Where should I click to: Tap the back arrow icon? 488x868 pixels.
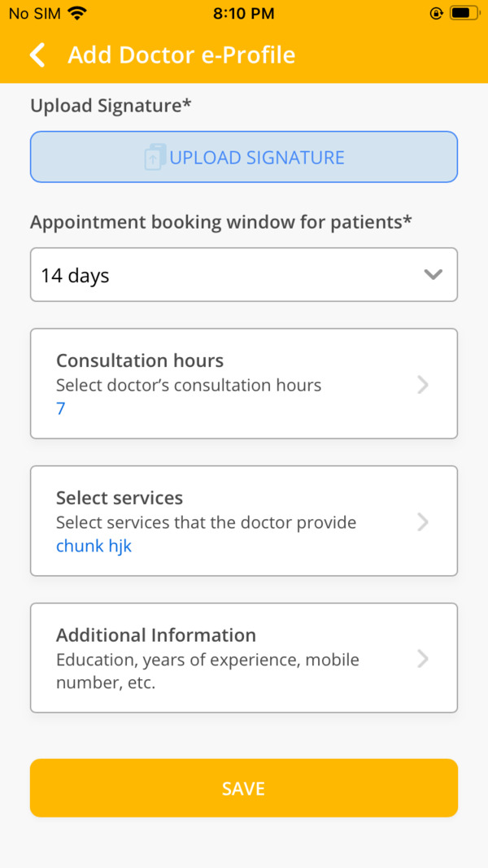tap(37, 55)
